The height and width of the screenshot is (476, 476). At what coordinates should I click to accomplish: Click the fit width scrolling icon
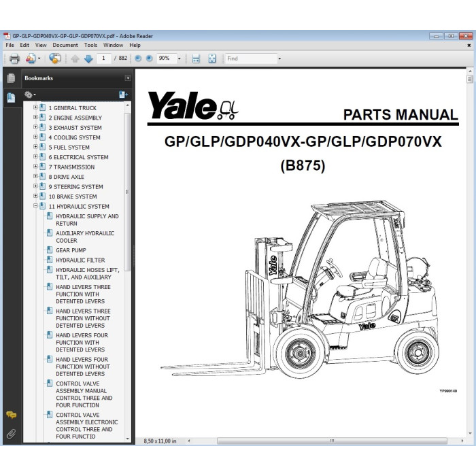coord(196,58)
